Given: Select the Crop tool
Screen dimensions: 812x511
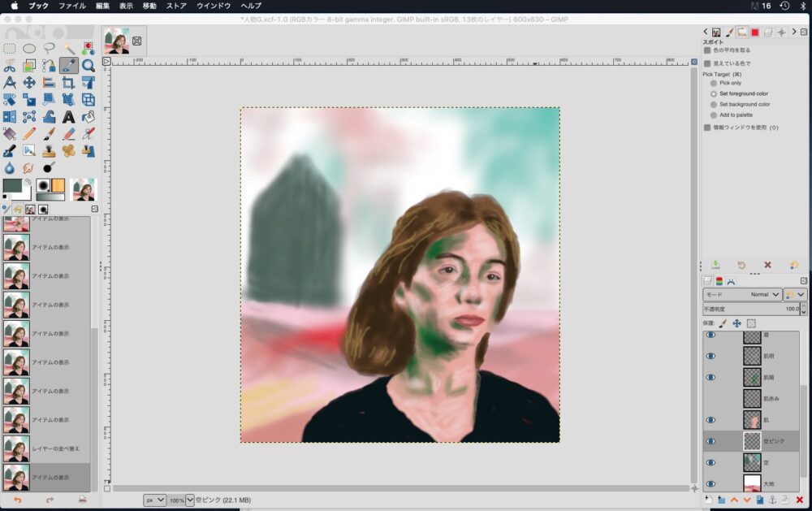Looking at the screenshot, I should pos(68,83).
